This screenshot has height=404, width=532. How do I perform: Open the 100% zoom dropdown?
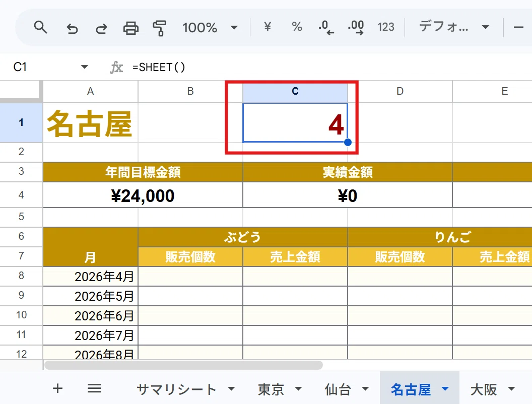pyautogui.click(x=210, y=28)
